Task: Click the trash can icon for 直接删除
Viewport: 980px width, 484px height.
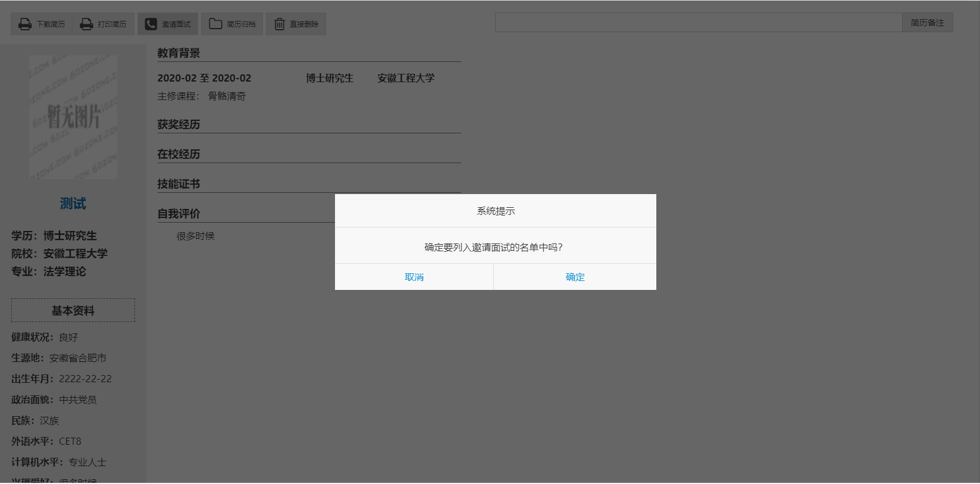Action: (x=279, y=24)
